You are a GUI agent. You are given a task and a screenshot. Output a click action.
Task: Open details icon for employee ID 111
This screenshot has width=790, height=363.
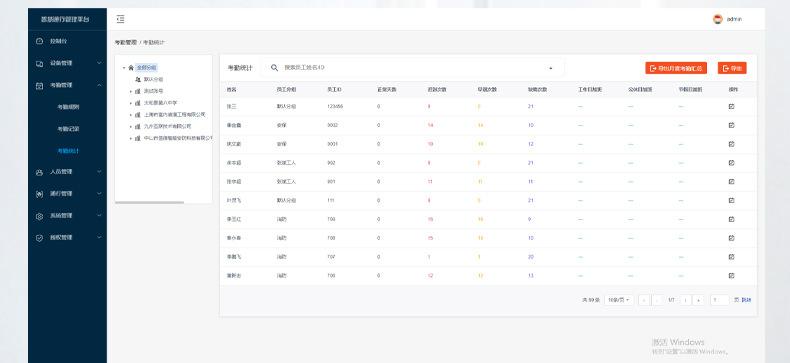[732, 200]
